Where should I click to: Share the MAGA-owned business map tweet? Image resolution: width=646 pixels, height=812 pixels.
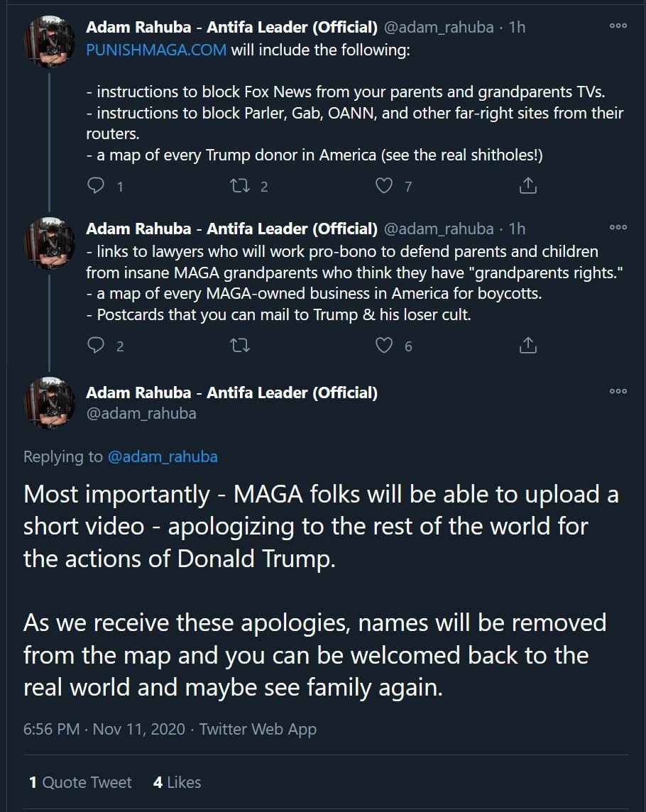528,345
